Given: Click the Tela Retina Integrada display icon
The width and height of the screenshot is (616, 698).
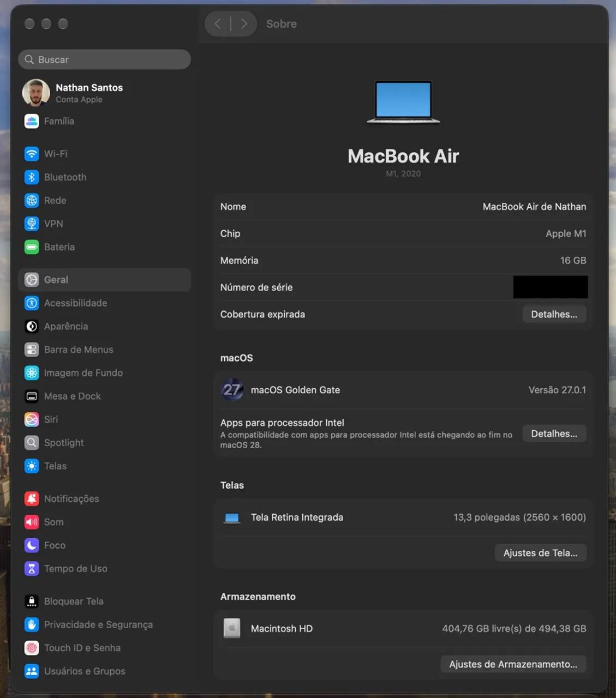Looking at the screenshot, I should point(232,518).
